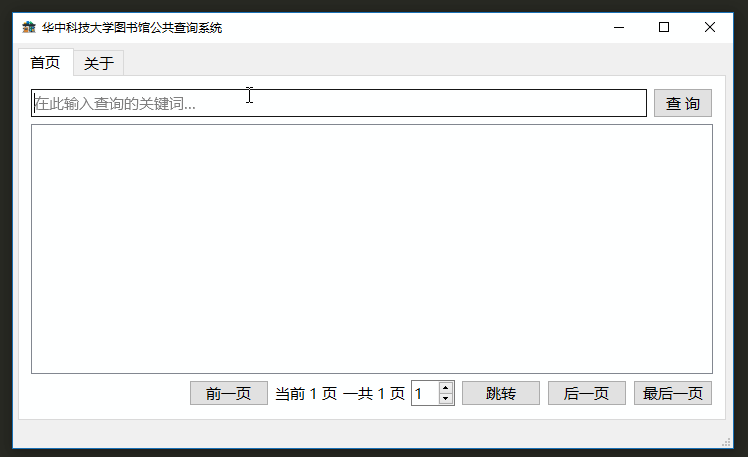The image size is (748, 457).
Task: Click inside the empty results list area
Action: coord(372,249)
